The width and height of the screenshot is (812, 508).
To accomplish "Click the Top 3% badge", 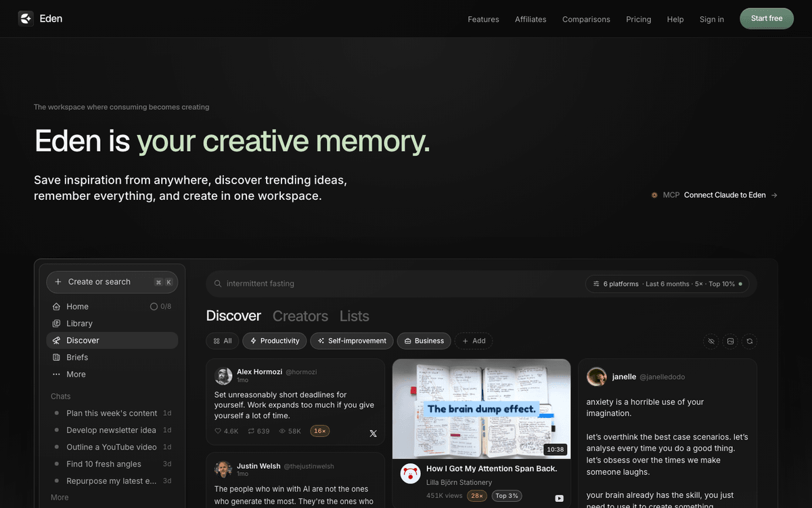I will pyautogui.click(x=507, y=496).
